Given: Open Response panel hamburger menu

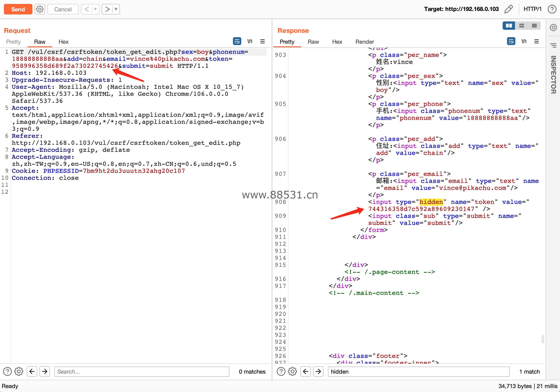Looking at the screenshot, I should 537,41.
